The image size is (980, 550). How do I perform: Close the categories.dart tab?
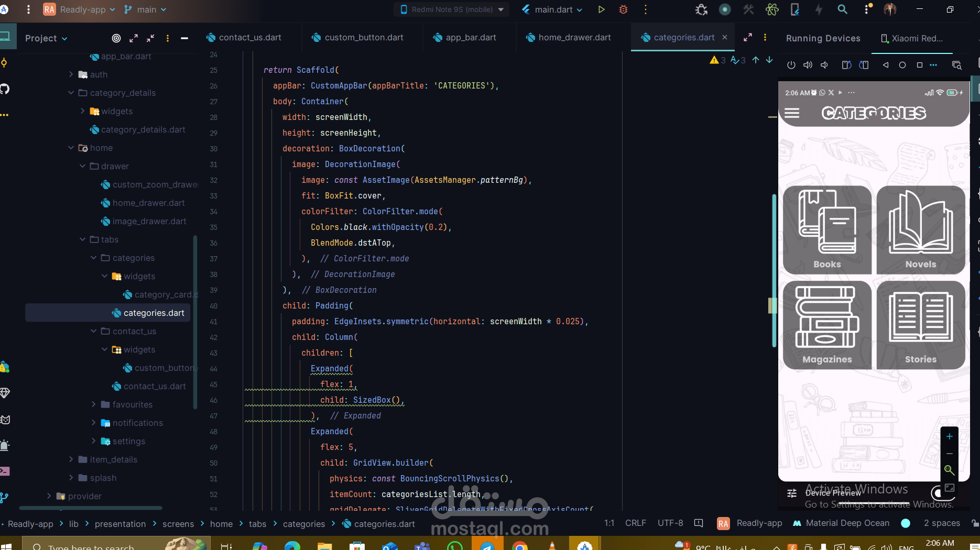[725, 37]
